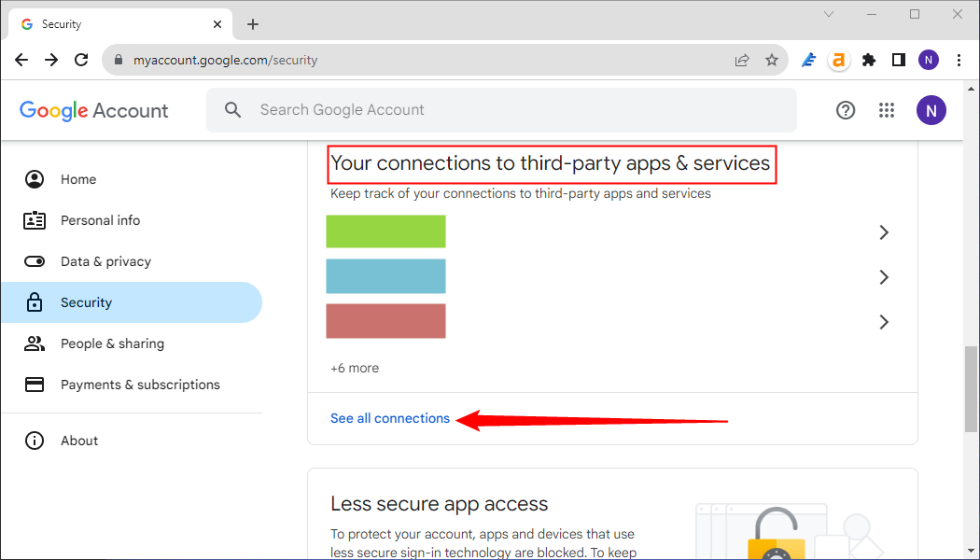The width and height of the screenshot is (980, 560).
Task: Open the help question mark icon
Action: pyautogui.click(x=846, y=110)
